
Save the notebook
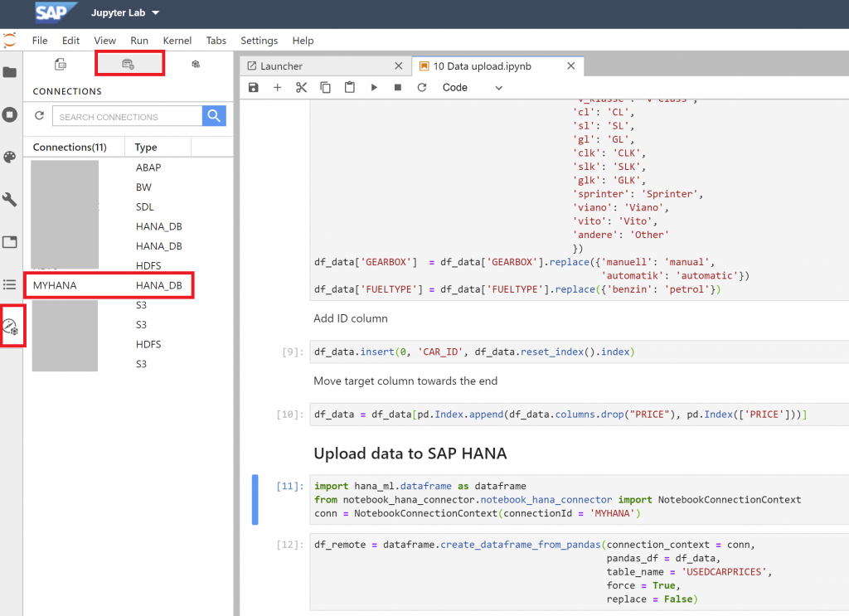[x=254, y=87]
